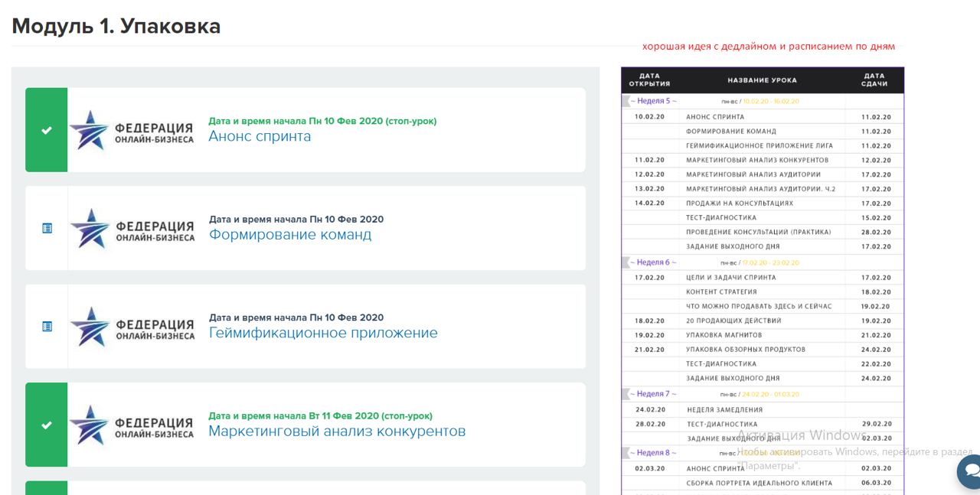This screenshot has height=495, width=980.
Task: Click the ФОРМИРОВАНИЕ КОМАНД schedule row
Action: [763, 132]
